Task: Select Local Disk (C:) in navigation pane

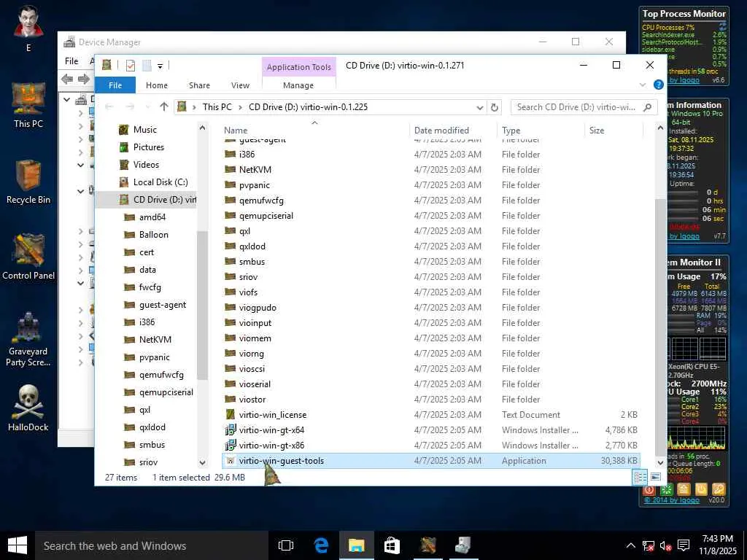Action: (x=160, y=182)
